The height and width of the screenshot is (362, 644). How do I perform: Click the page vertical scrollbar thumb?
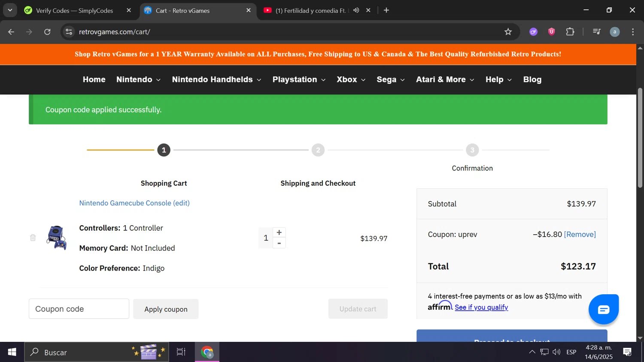pos(640,137)
